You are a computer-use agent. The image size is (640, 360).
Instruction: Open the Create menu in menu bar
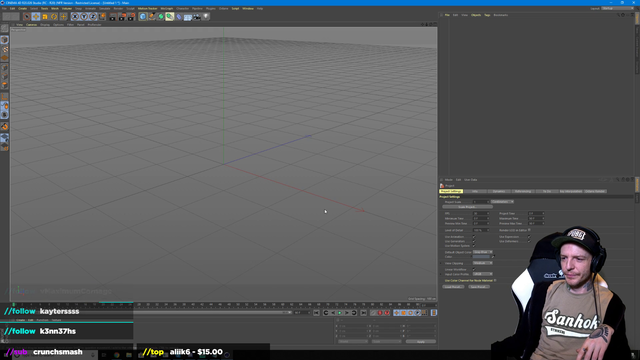22,8
